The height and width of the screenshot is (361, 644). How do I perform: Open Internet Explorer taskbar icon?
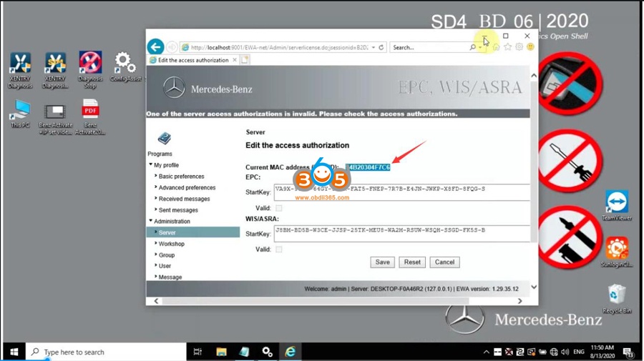point(290,352)
